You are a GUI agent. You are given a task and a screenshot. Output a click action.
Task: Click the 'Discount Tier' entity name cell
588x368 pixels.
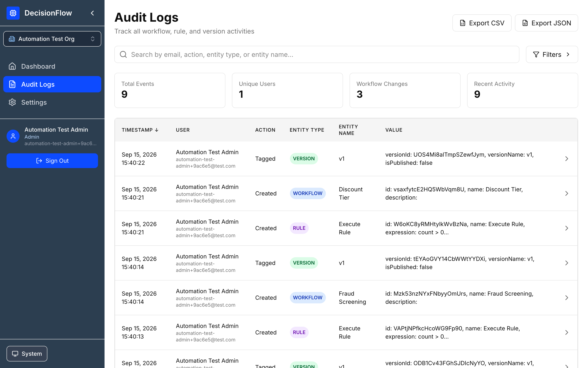[351, 193]
